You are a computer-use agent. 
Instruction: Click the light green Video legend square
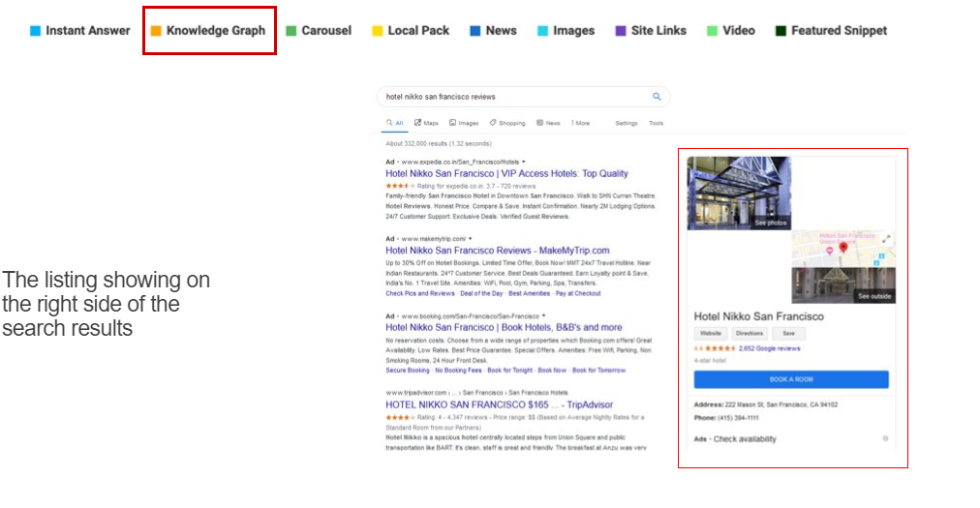(x=713, y=31)
